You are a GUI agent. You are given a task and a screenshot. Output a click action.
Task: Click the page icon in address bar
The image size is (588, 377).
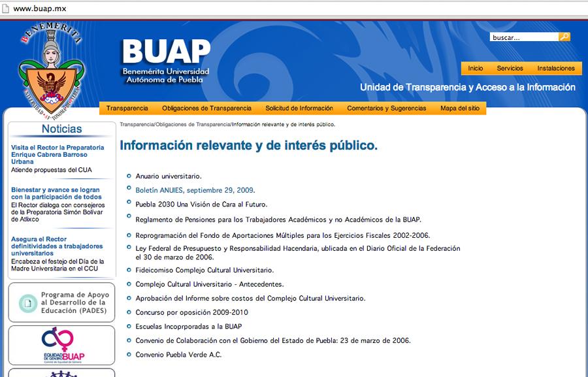(x=5, y=8)
